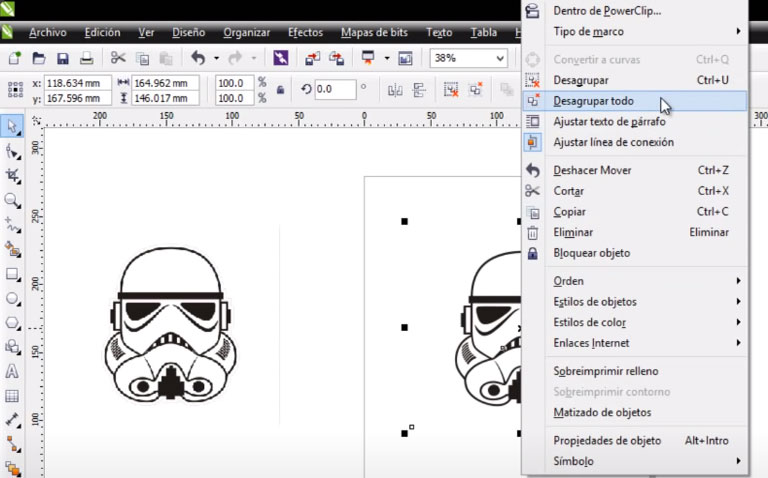The image size is (768, 478).
Task: Click the Ungroup icon in property bar
Action: pos(451,90)
